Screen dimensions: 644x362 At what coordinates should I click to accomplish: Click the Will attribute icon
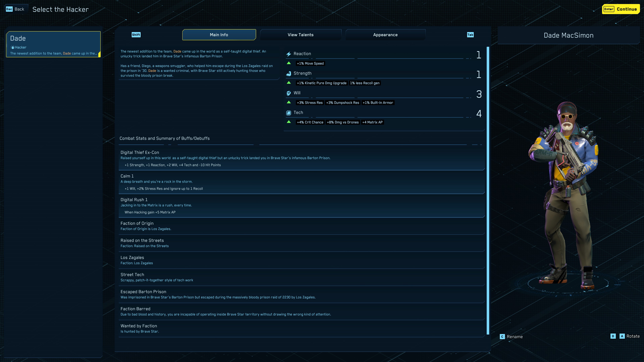[288, 93]
